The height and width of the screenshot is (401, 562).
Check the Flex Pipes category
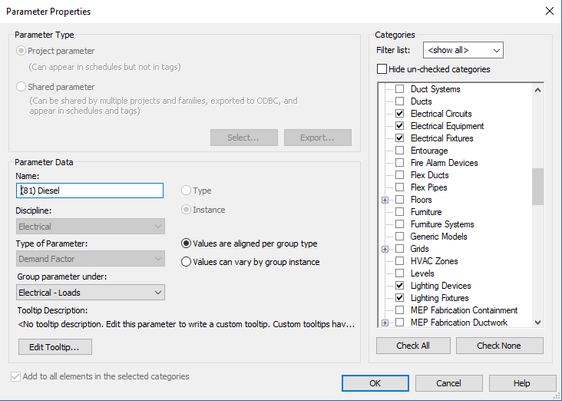pyautogui.click(x=399, y=187)
